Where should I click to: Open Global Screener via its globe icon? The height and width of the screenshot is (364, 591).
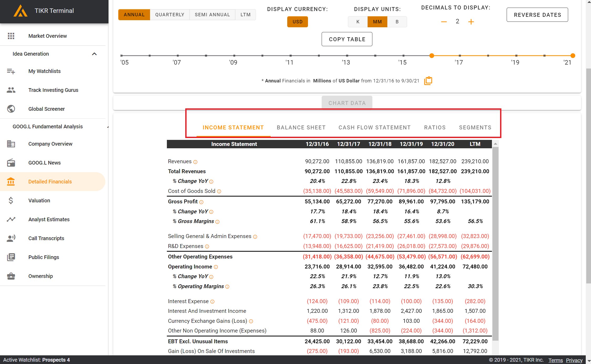(11, 109)
